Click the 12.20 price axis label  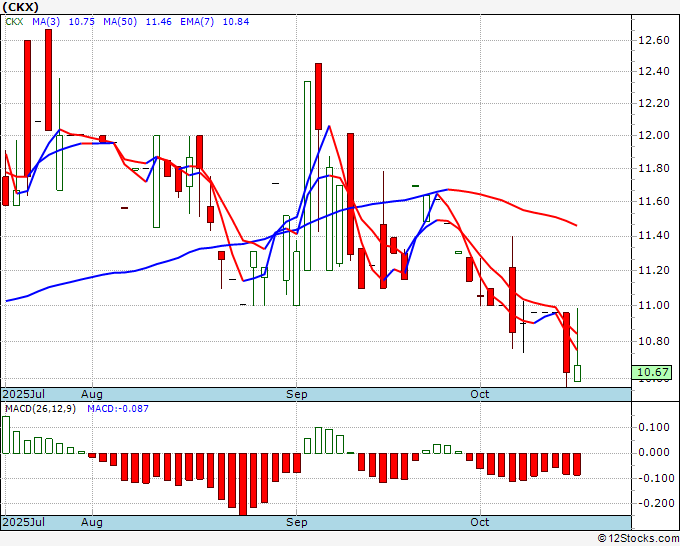(654, 103)
